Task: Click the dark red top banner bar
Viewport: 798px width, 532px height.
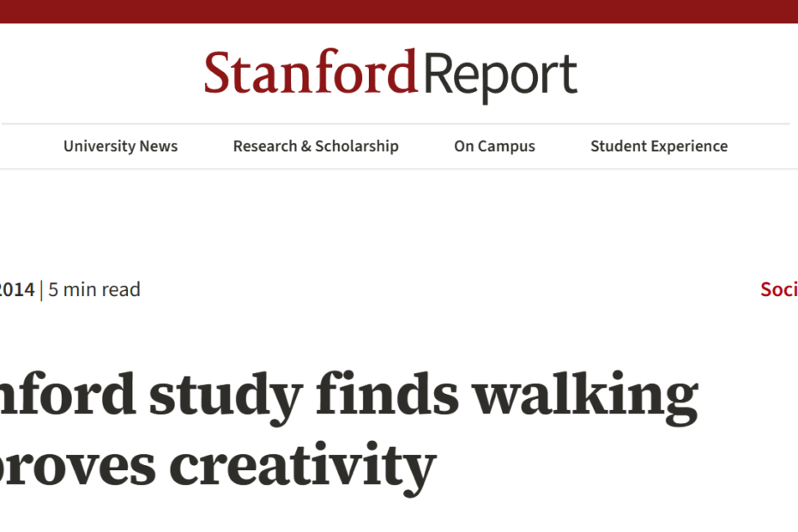Action: (x=399, y=11)
